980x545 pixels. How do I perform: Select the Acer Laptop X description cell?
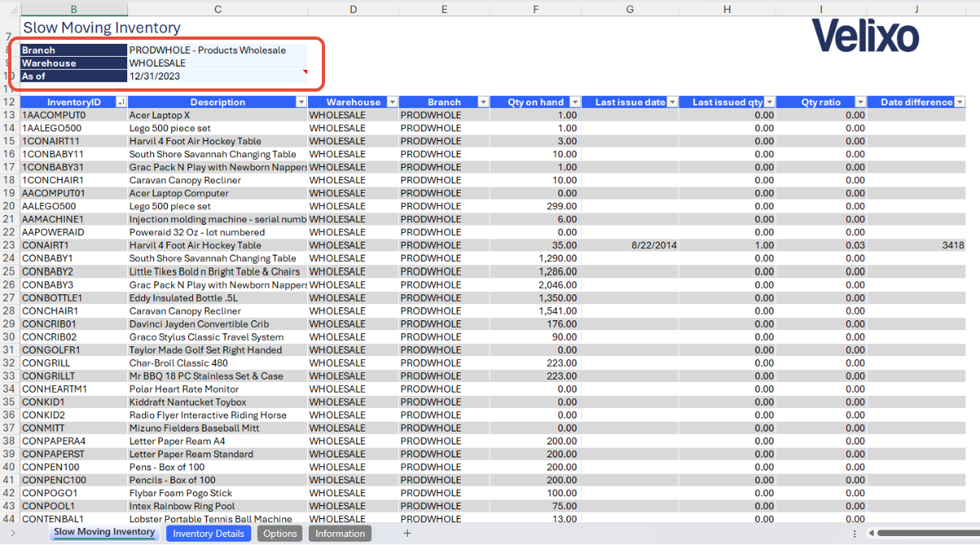(x=217, y=115)
